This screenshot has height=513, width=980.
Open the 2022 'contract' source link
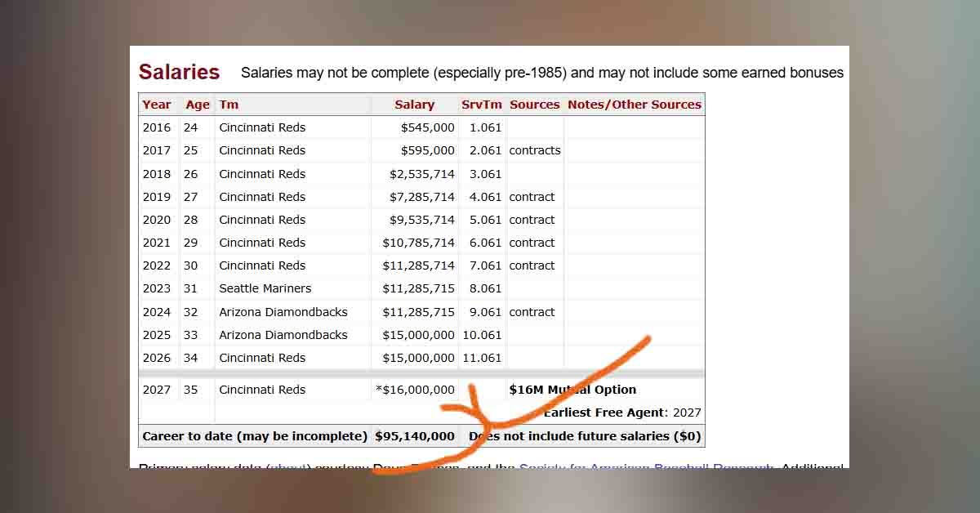(532, 265)
